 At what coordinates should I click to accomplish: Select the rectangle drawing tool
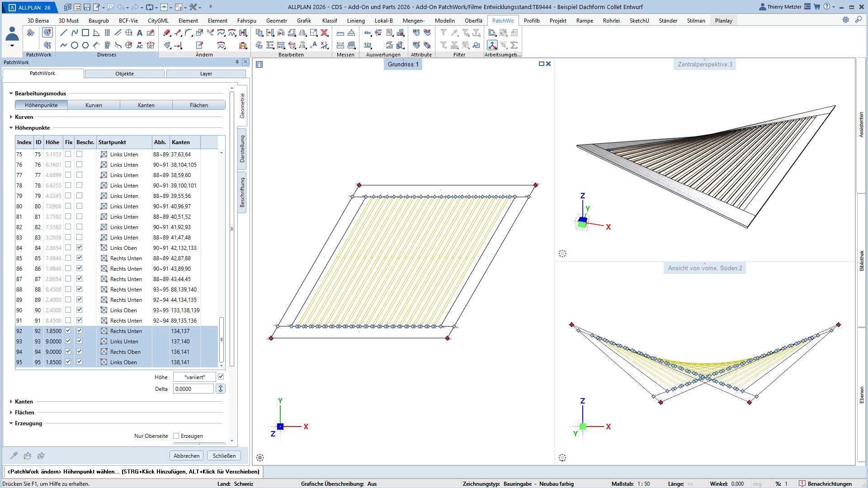coord(85,33)
